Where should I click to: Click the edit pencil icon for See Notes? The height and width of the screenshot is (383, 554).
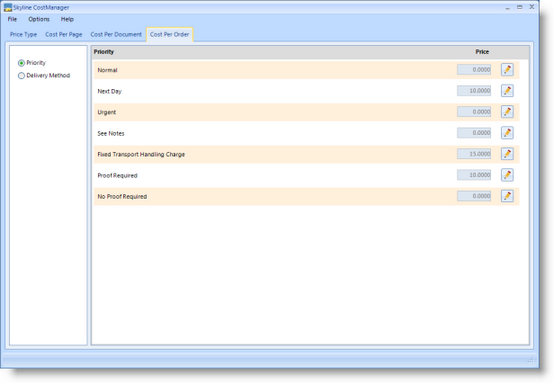coord(507,133)
